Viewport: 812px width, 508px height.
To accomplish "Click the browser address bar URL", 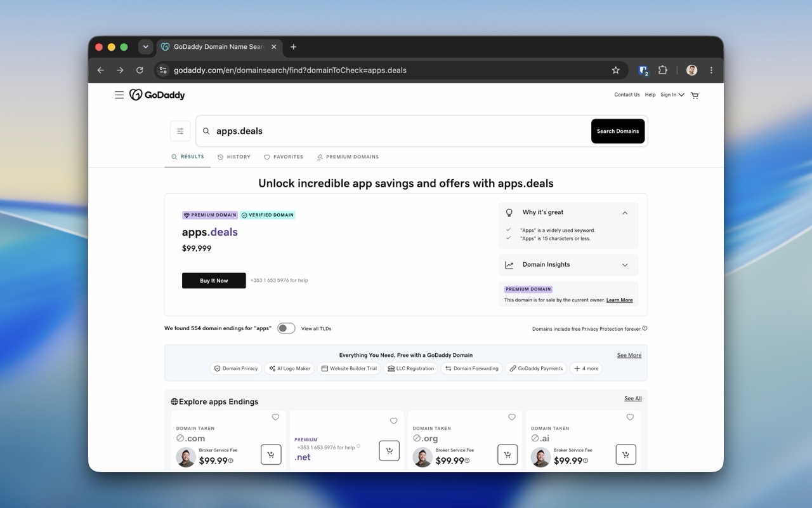I will [x=290, y=70].
